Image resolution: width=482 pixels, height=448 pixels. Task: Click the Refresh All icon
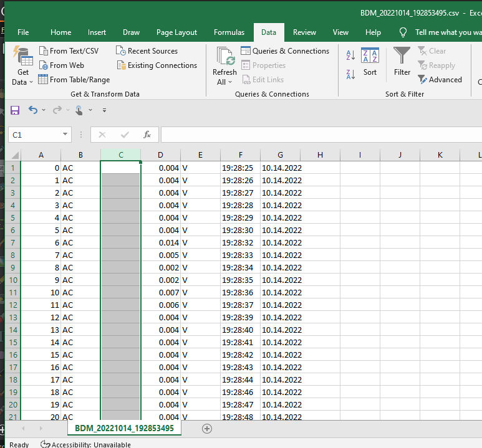coord(225,57)
